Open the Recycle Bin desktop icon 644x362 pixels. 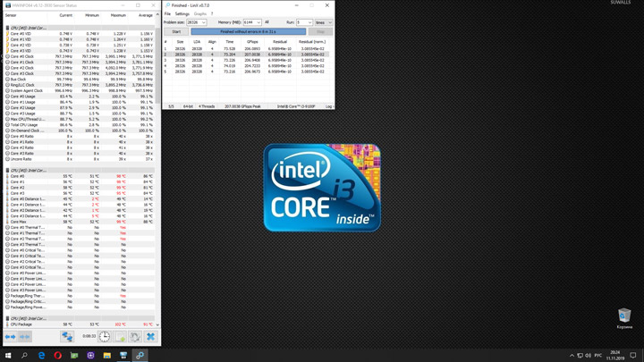click(624, 318)
